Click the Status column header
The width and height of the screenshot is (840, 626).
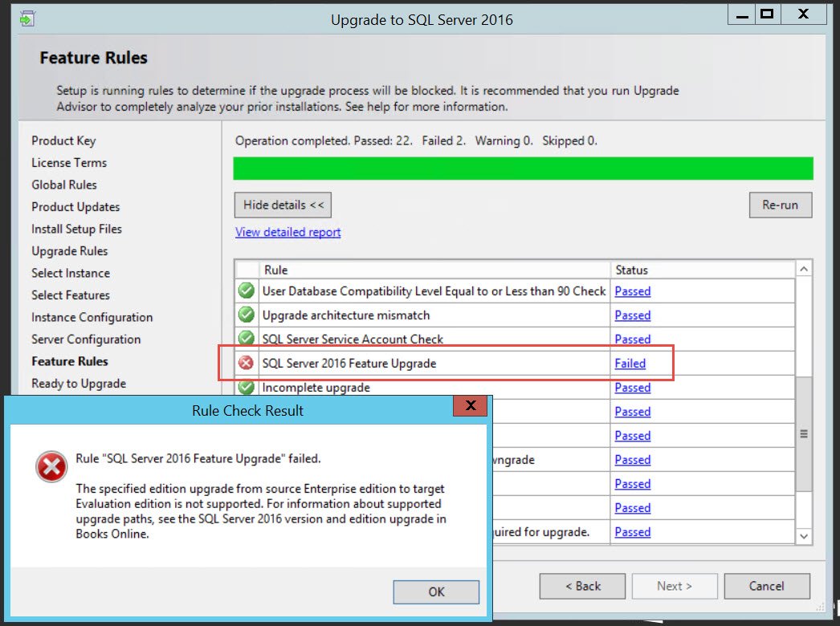703,270
